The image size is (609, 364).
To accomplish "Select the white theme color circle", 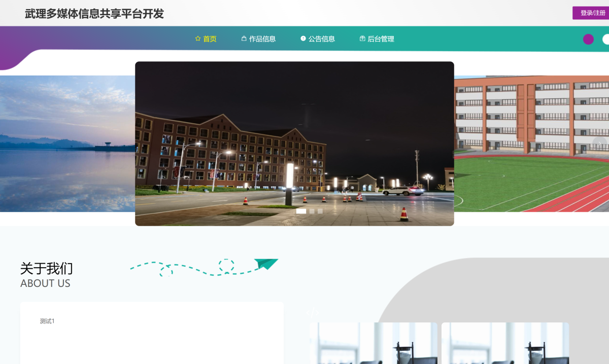I will coord(606,40).
